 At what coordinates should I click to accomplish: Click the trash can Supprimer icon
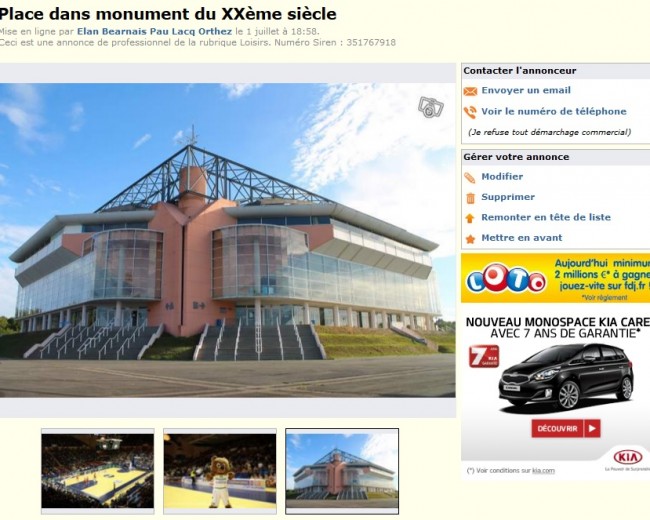[470, 198]
